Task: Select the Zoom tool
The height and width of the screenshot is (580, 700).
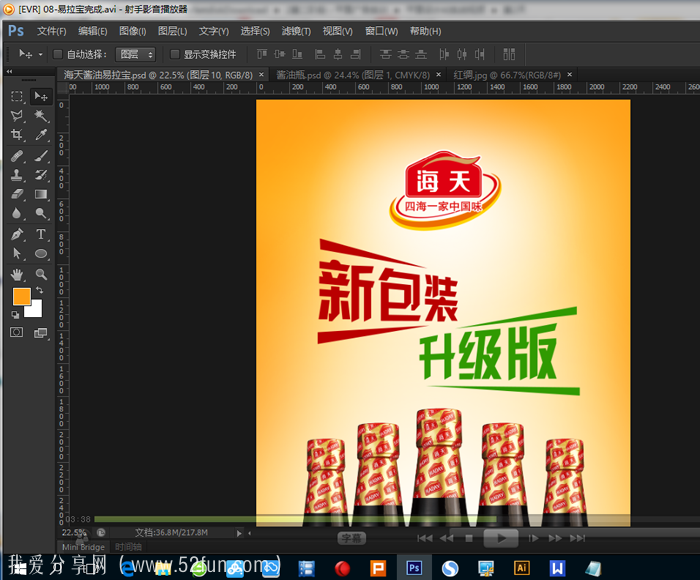Action: click(x=41, y=274)
